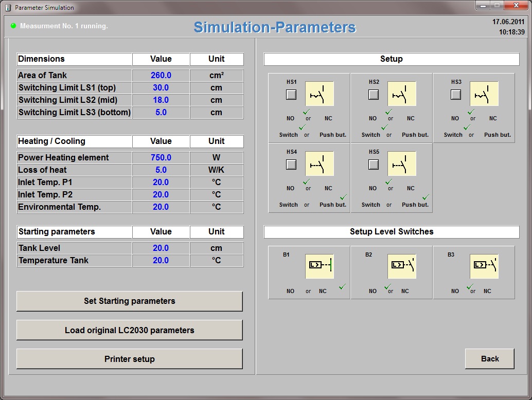Click the B3 level switch symbol icon

tap(484, 266)
